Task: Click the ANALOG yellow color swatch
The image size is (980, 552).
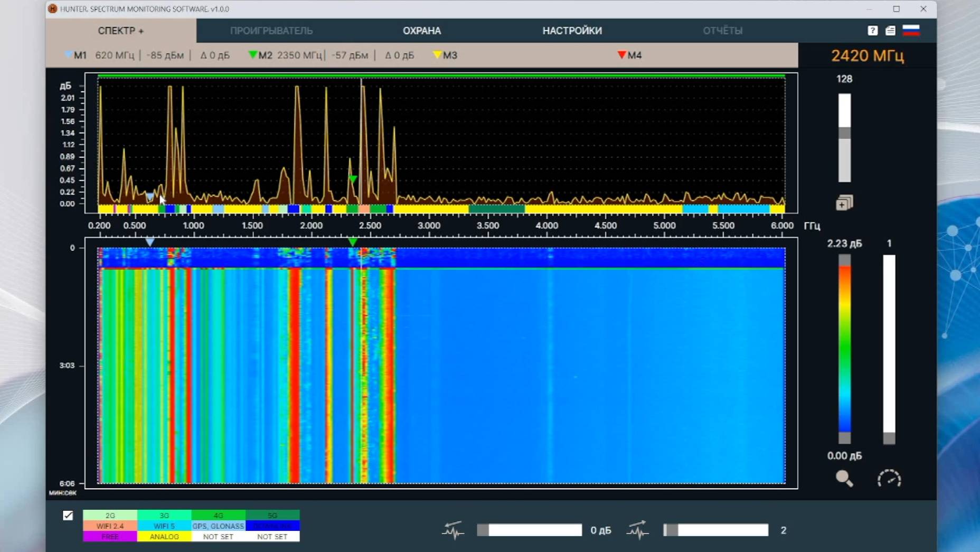Action: (164, 537)
